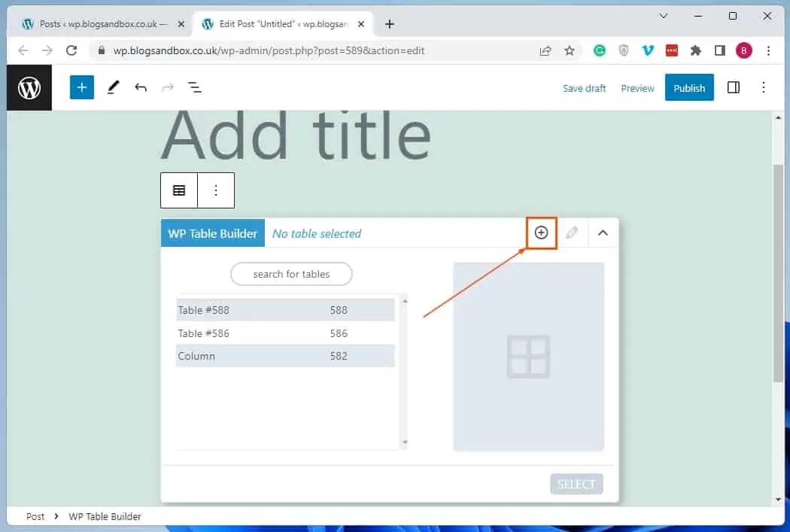This screenshot has width=790, height=532.
Task: Open the Vimeo extension icon
Action: click(x=648, y=50)
